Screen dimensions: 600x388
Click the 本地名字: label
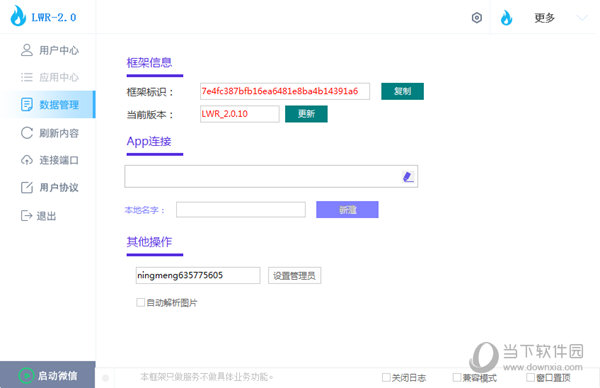coord(145,210)
